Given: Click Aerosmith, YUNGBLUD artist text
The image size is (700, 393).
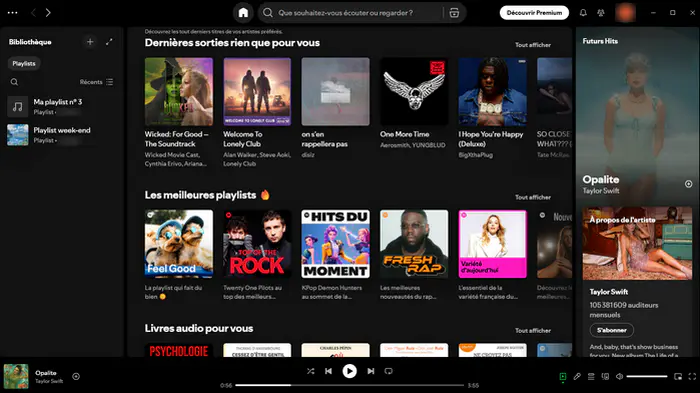Looking at the screenshot, I should click(x=412, y=145).
